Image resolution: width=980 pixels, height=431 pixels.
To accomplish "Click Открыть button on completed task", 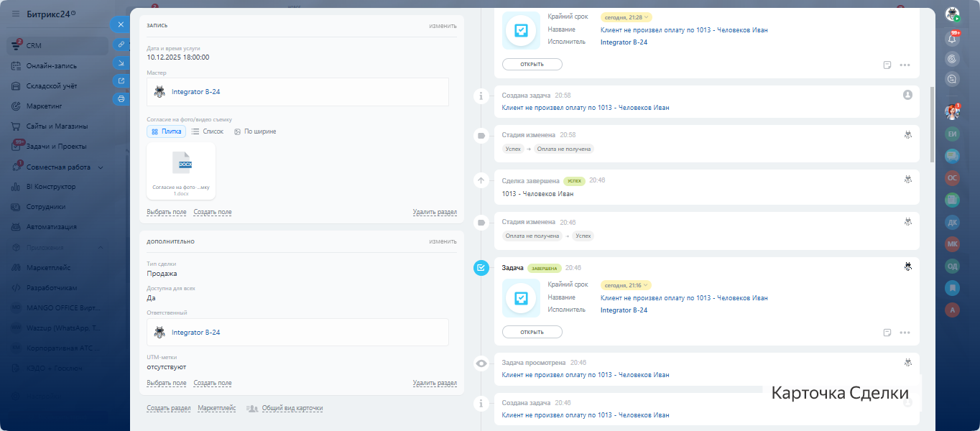I will (x=532, y=332).
